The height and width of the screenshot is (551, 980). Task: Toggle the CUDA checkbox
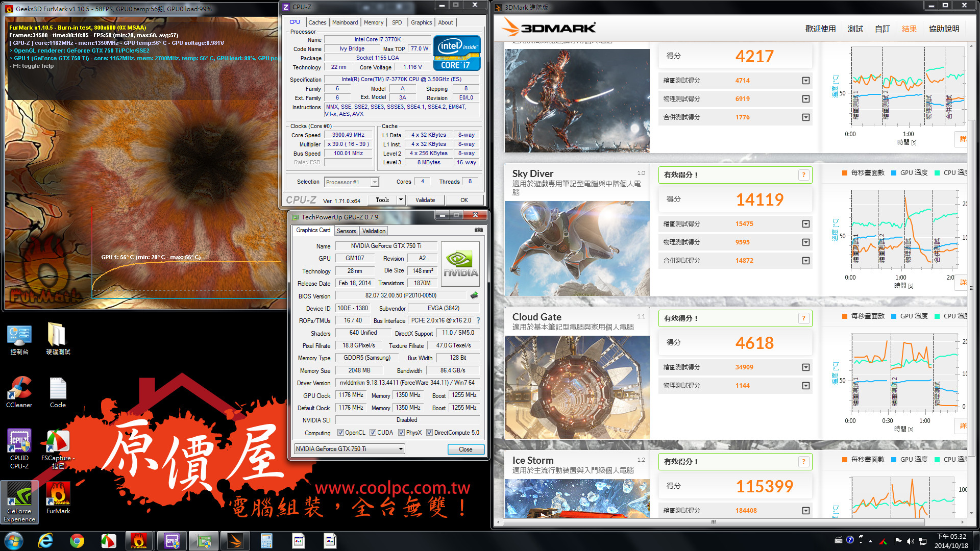click(373, 433)
